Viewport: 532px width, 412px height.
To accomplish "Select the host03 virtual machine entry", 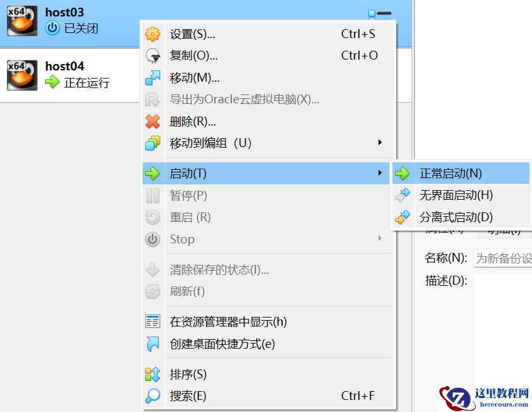I will click(70, 23).
